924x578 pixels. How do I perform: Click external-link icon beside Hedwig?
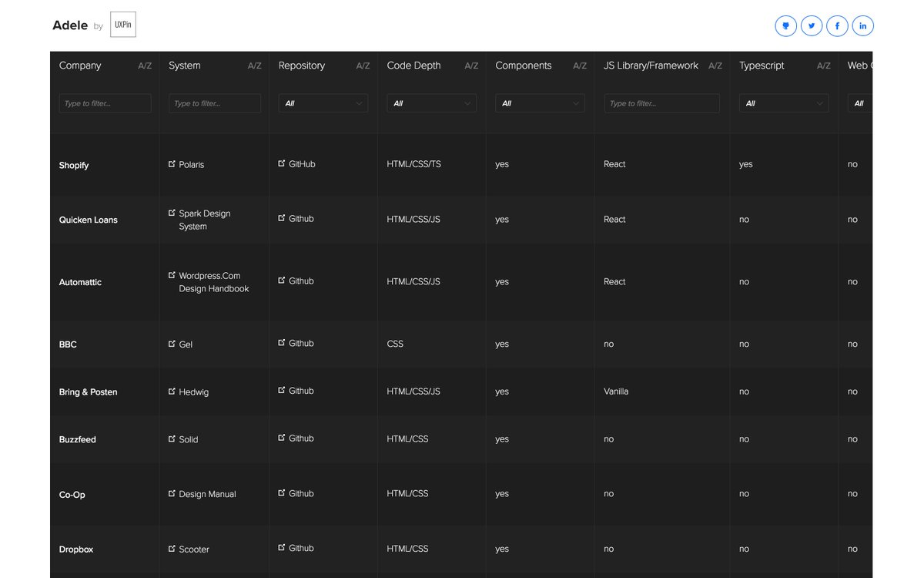coord(172,391)
